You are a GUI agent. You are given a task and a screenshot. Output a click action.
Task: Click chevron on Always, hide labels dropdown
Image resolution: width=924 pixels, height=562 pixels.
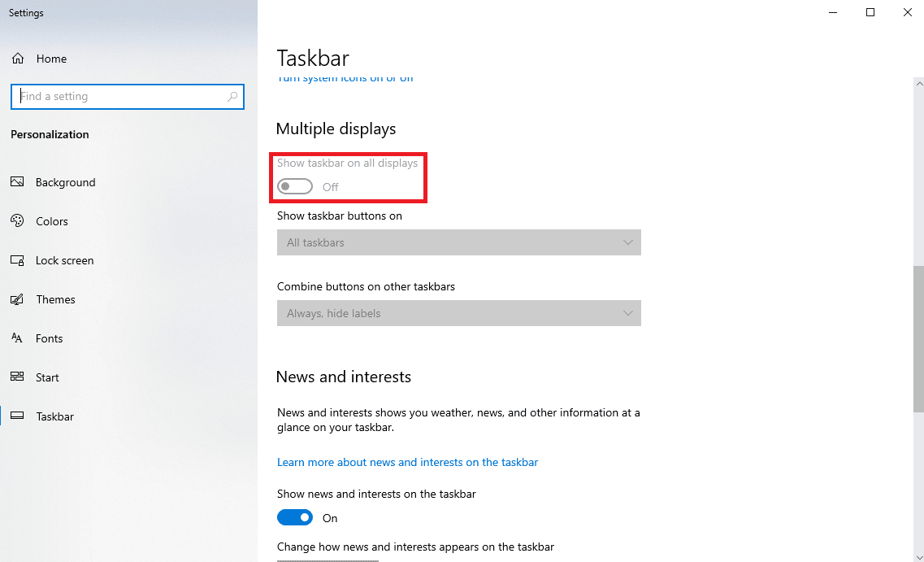pyautogui.click(x=627, y=313)
